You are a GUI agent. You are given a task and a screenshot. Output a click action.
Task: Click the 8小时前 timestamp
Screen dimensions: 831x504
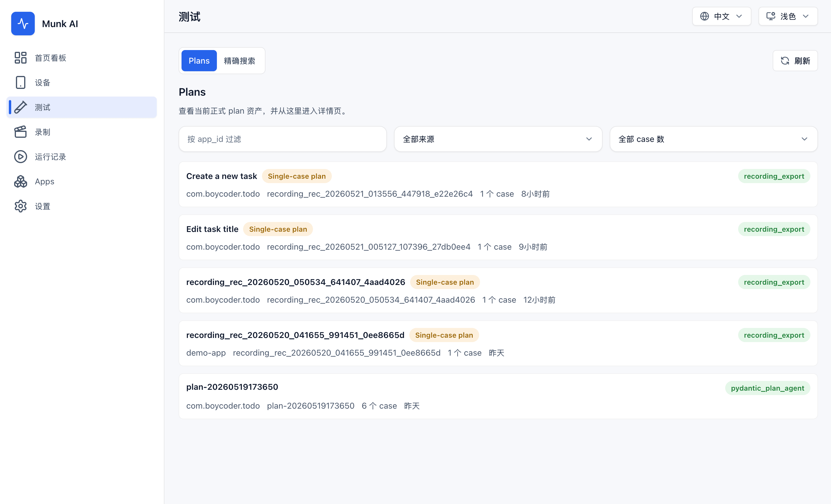pyautogui.click(x=535, y=194)
